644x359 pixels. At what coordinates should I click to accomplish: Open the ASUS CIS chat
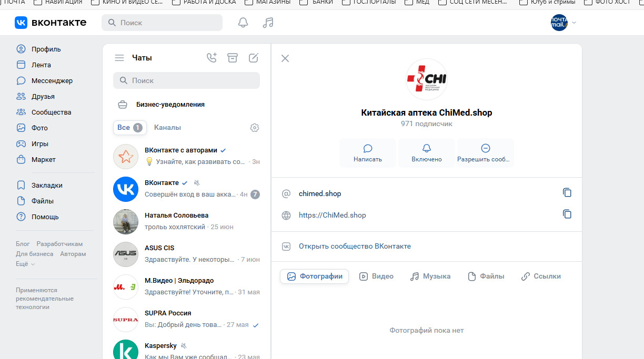click(x=186, y=254)
